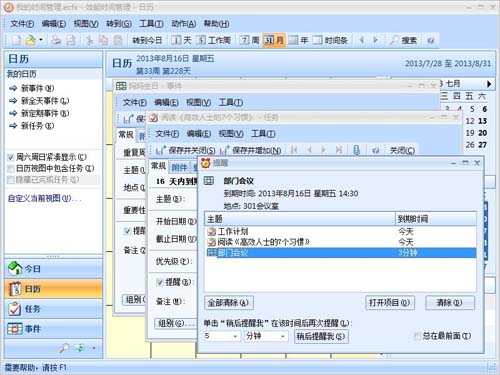500x375 pixels.
Task: Switch to the 时间条 timeline view
Action: point(330,41)
